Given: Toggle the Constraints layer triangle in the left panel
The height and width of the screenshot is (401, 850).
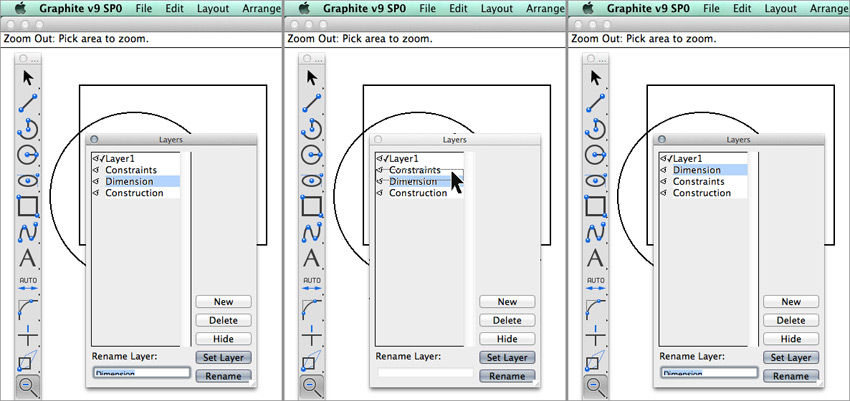Looking at the screenshot, I should coord(95,170).
